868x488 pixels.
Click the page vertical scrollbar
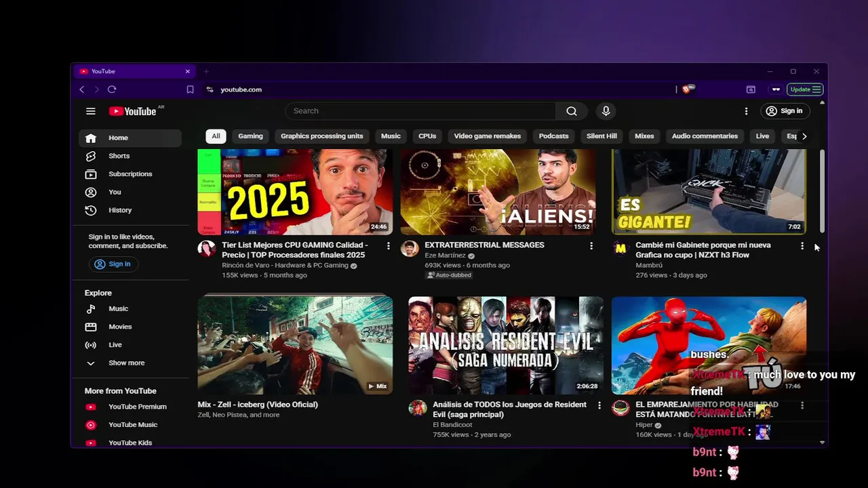coord(822,191)
